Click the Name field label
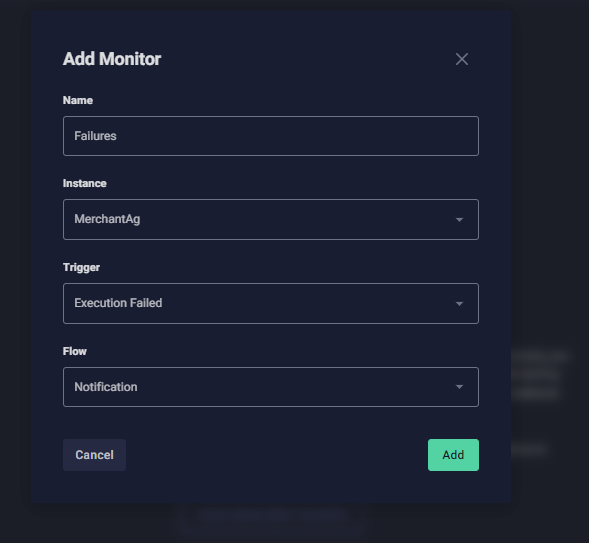 tap(78, 100)
